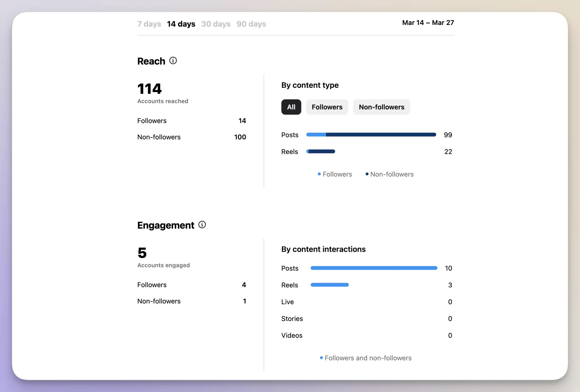Click the Non-followers label under Accounts reached
This screenshot has height=392, width=580.
(159, 137)
